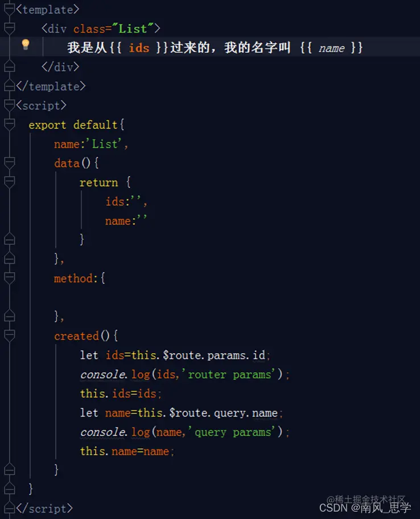Click the lightbulb quick-fix icon
The width and height of the screenshot is (420, 519).
[26, 44]
